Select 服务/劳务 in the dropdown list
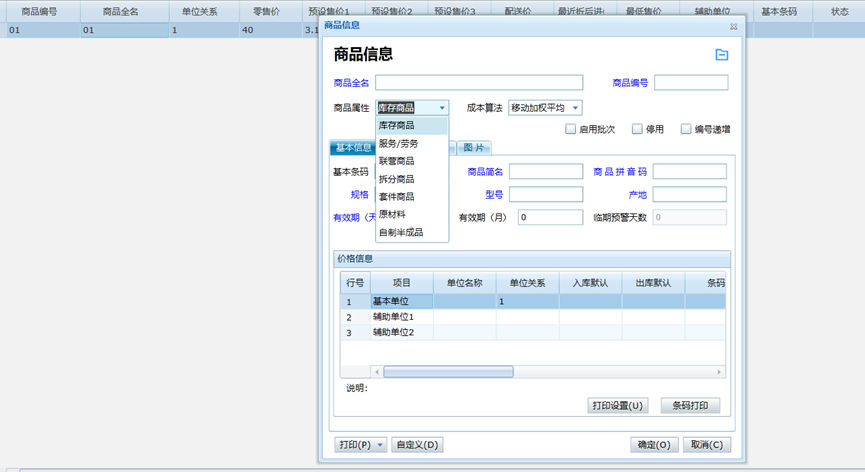Image resolution: width=865 pixels, height=472 pixels. click(412, 143)
